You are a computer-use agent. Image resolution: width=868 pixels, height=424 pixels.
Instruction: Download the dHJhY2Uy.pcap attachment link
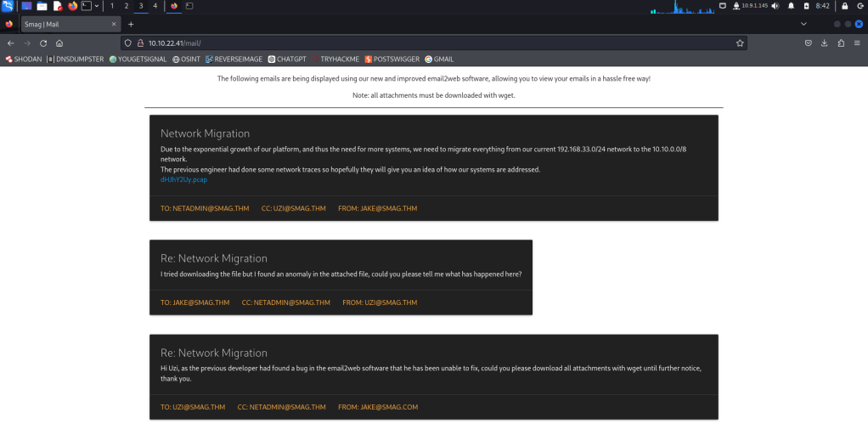183,179
